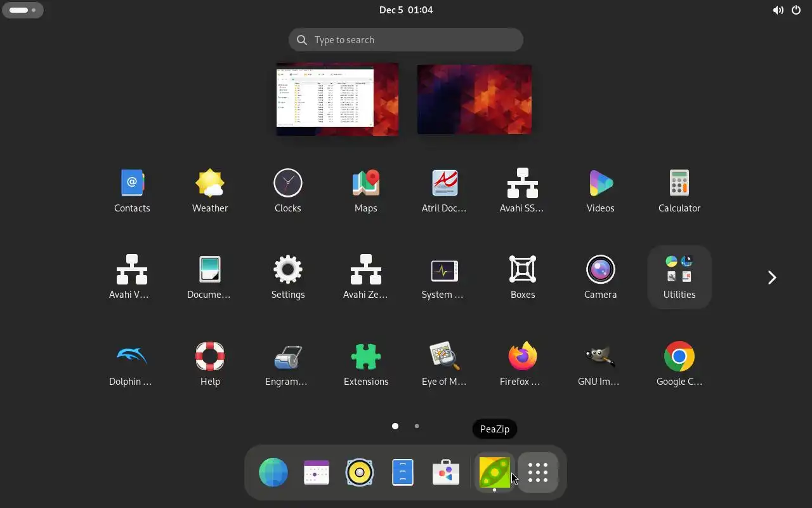This screenshot has width=812, height=508.
Task: Open the Extensions puzzle-piece app
Action: (x=366, y=364)
